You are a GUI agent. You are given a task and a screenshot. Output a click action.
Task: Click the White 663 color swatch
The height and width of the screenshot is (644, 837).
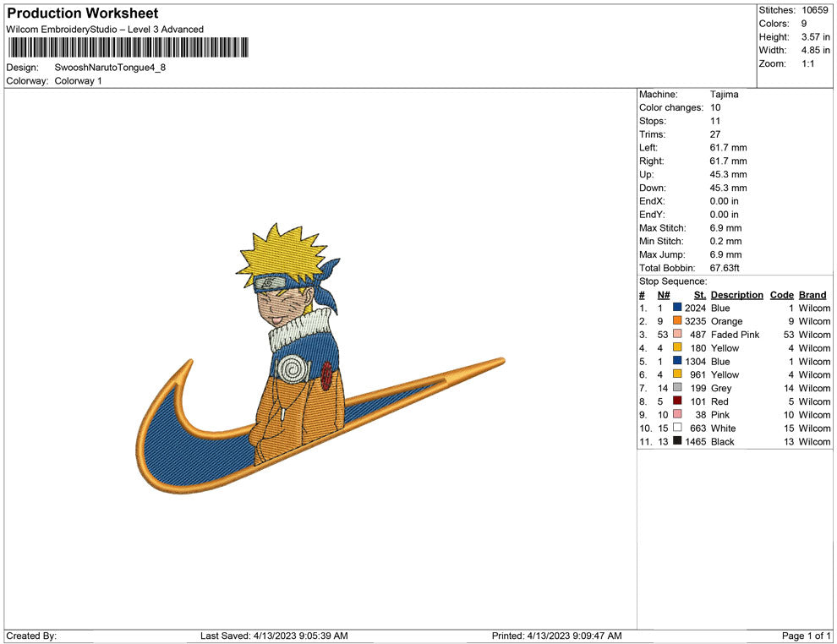coord(677,428)
